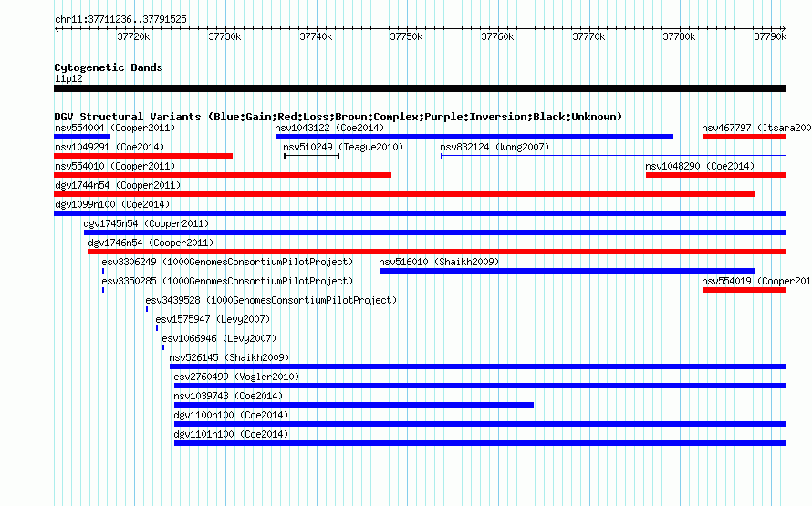Click esv1575947 (Levy2007) label
Screen dimensions: 812x506
pyautogui.click(x=213, y=319)
